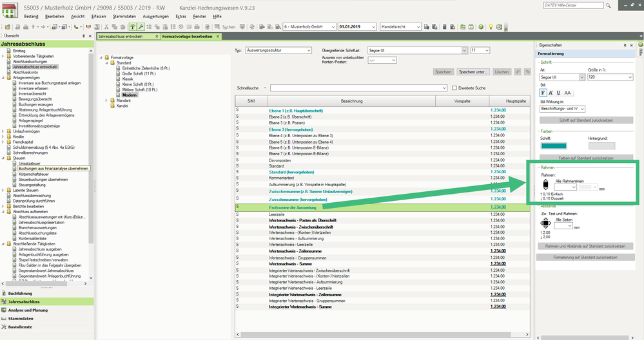The width and height of the screenshot is (644, 340).
Task: Click the copy icon next to scissors
Action: 115,26
